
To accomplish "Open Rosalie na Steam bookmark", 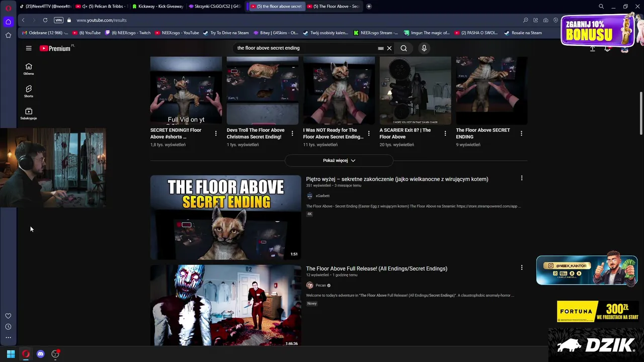I will point(523,33).
